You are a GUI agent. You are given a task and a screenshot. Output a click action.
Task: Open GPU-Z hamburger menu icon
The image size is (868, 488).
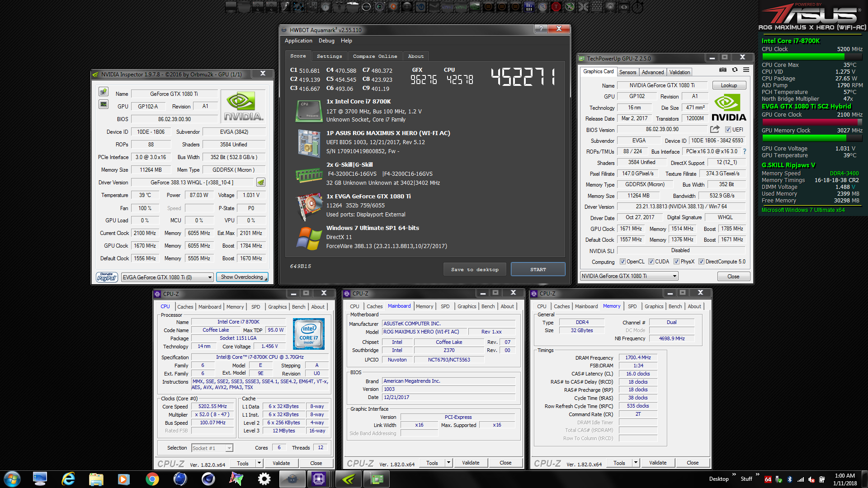click(x=746, y=70)
